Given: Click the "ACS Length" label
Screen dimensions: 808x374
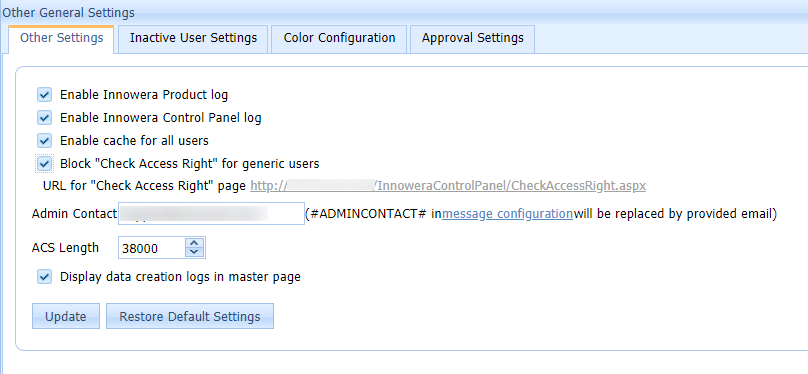Looking at the screenshot, I should [x=65, y=248].
